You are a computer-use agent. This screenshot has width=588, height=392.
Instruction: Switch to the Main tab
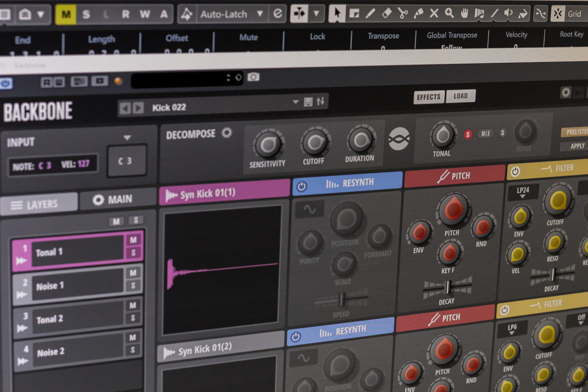(118, 199)
